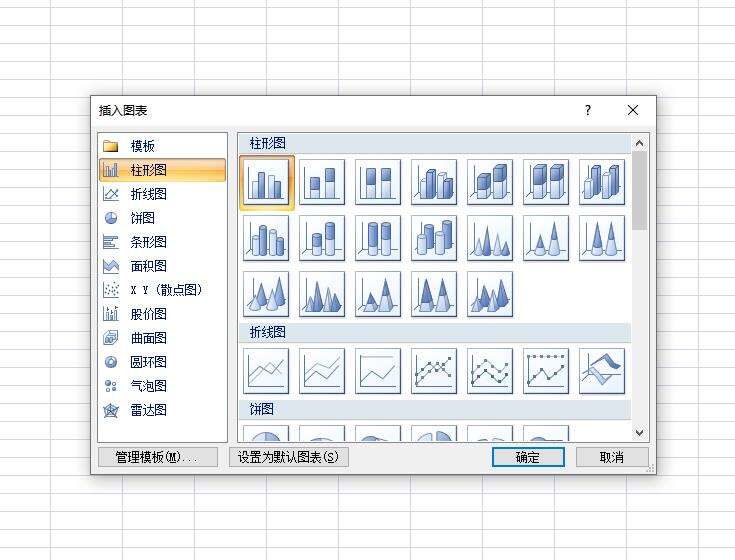735x560 pixels.
Task: Select the stacked line chart thumbnail
Action: coord(322,371)
